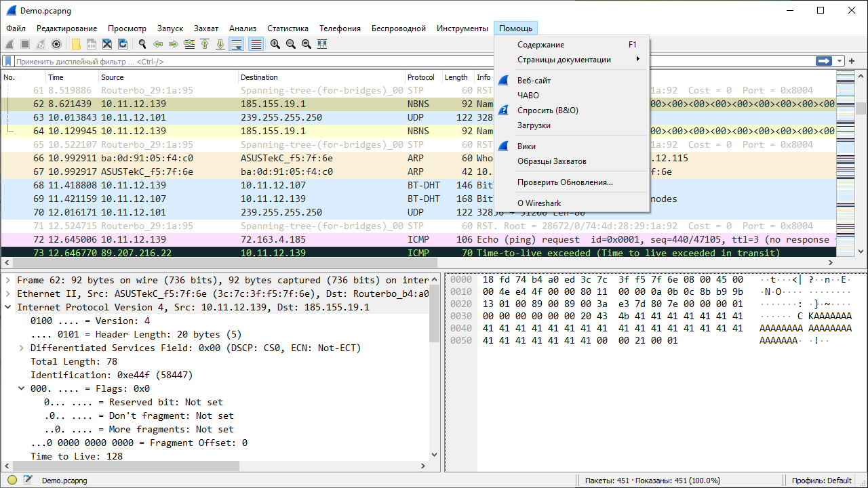The width and height of the screenshot is (868, 488).
Task: Open the Файл menu
Action: (x=16, y=28)
